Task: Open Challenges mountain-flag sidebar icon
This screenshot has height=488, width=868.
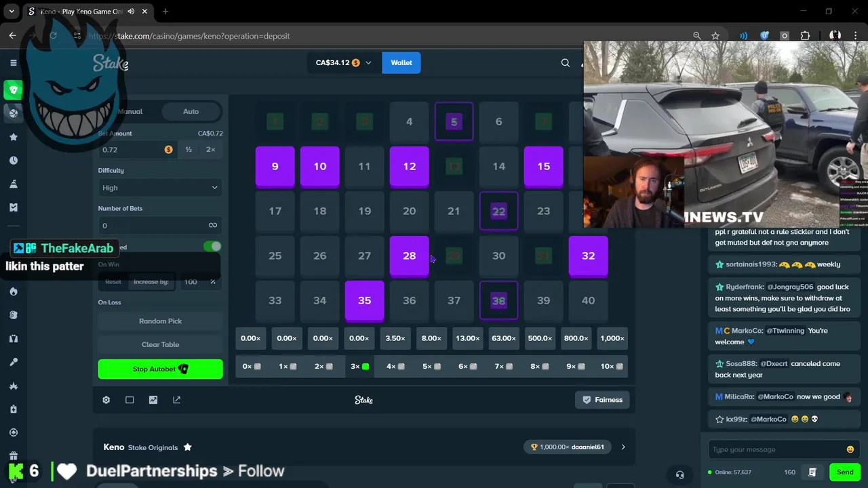Action: point(13,184)
